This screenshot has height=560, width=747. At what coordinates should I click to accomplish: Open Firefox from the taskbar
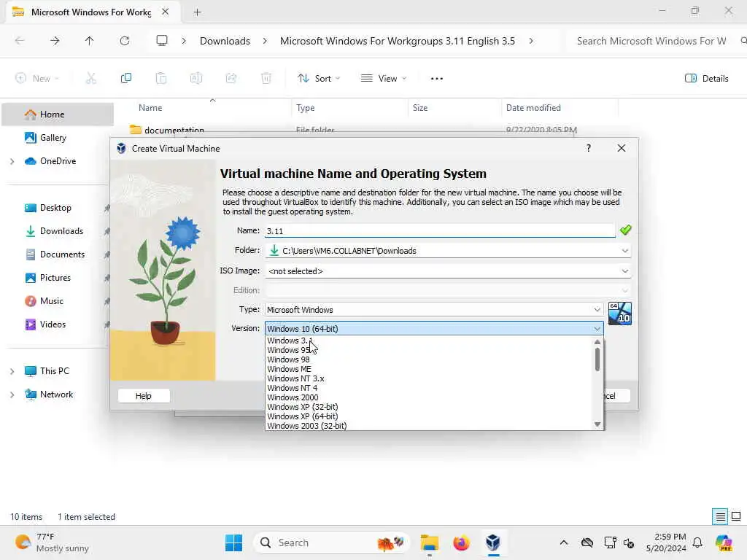click(x=461, y=542)
